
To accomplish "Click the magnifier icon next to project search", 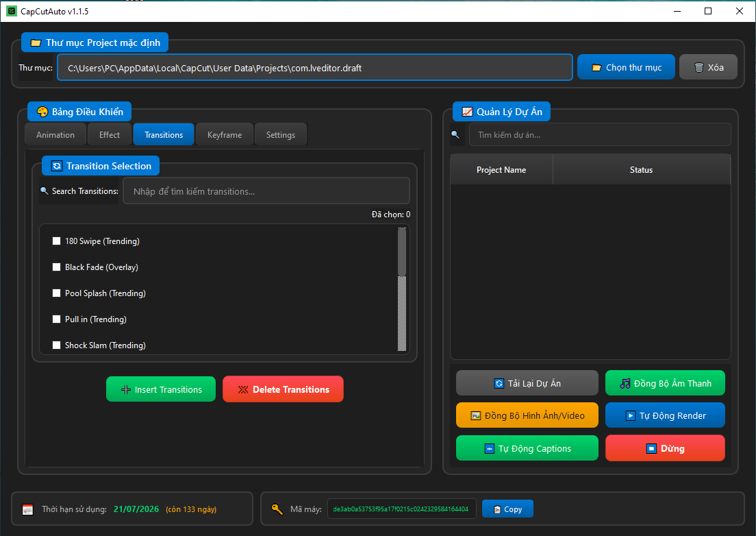I will pos(455,134).
